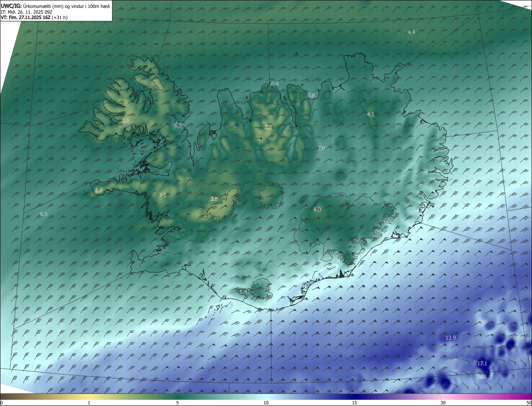532x406 pixels.
Task: Click the '50' tick on the colour scale
Action: pyautogui.click(x=529, y=403)
